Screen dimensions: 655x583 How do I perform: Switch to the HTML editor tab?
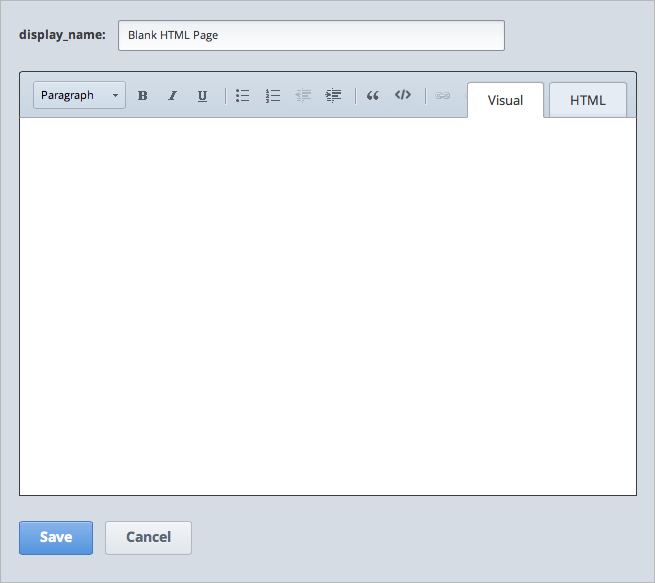click(x=588, y=100)
